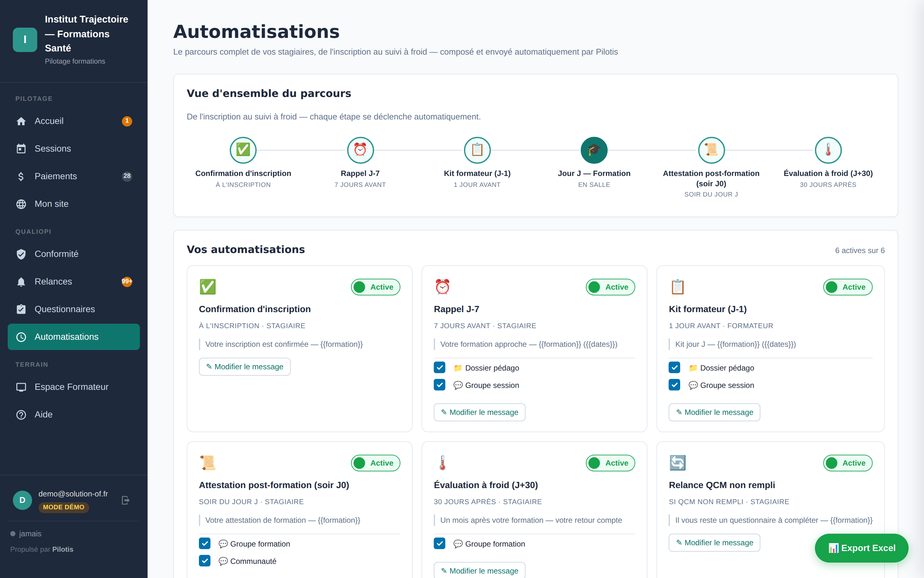
Task: Click the MODE DÉMO badge
Action: (64, 507)
